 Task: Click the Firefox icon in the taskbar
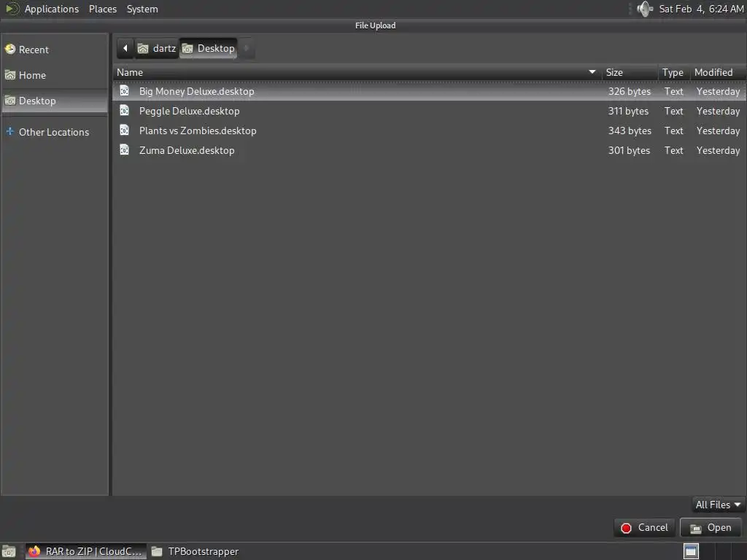[x=34, y=551]
